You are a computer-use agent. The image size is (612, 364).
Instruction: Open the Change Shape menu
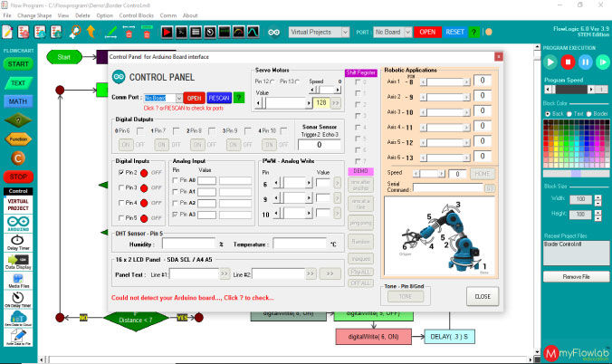click(34, 15)
